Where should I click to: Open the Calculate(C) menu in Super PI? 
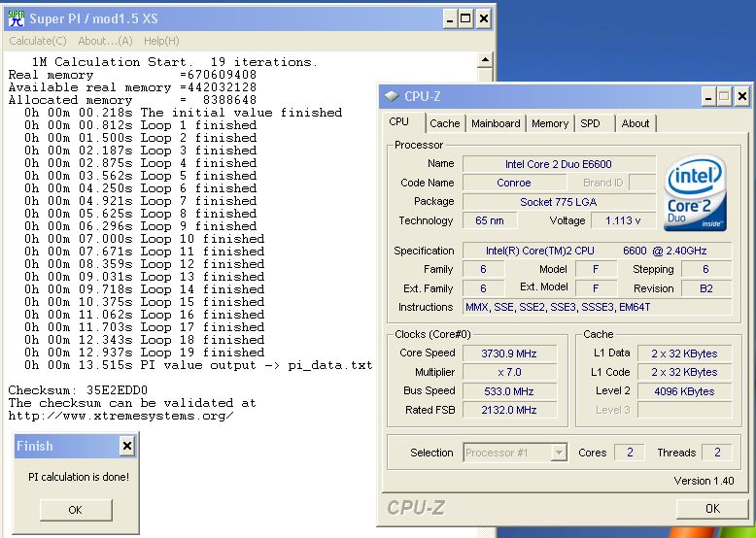click(x=38, y=41)
